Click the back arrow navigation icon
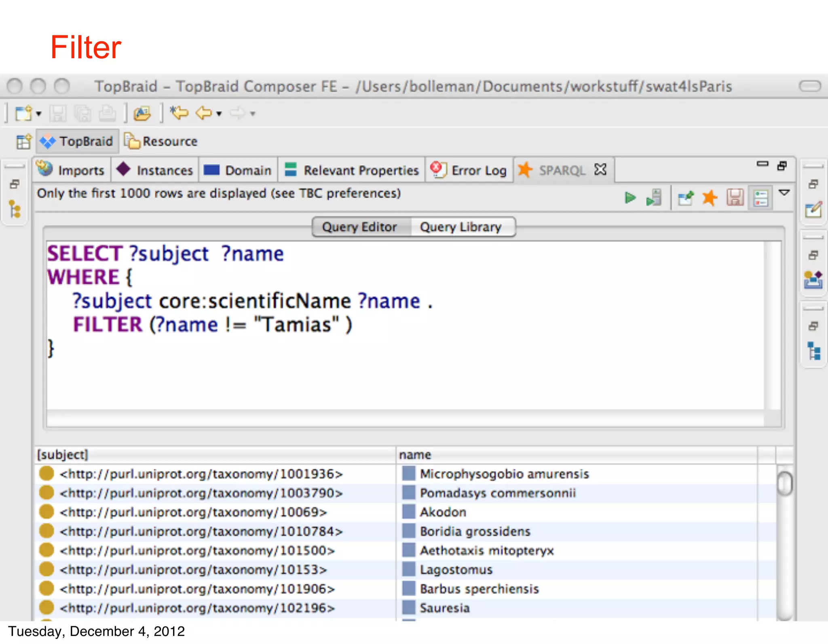Viewport: 828px width, 644px height. [x=203, y=113]
